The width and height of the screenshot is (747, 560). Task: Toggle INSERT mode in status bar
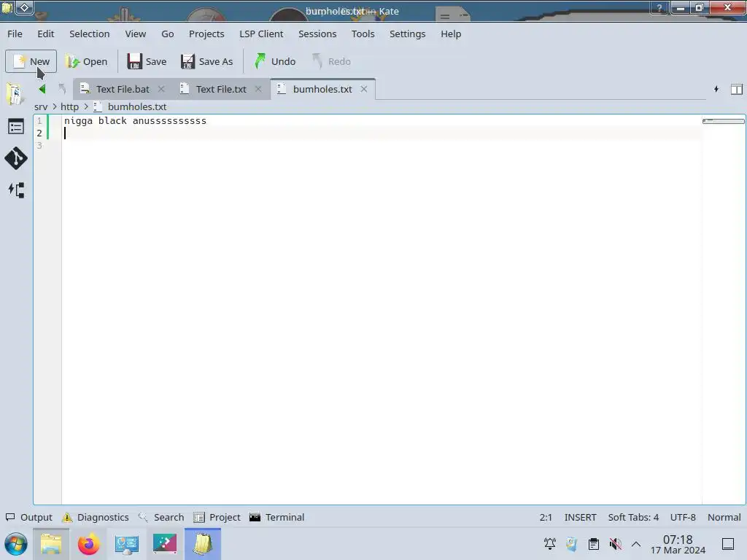point(580,517)
